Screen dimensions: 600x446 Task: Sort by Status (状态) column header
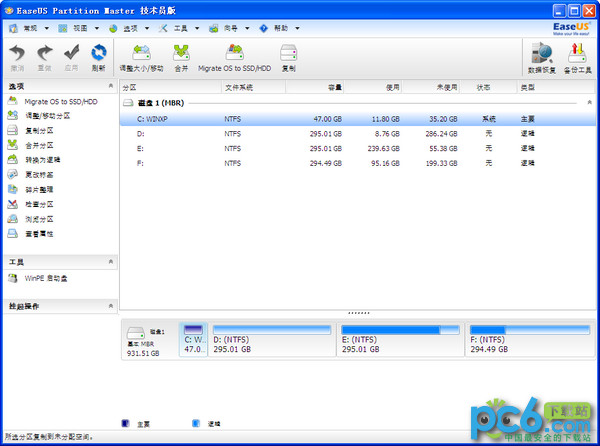pyautogui.click(x=489, y=87)
